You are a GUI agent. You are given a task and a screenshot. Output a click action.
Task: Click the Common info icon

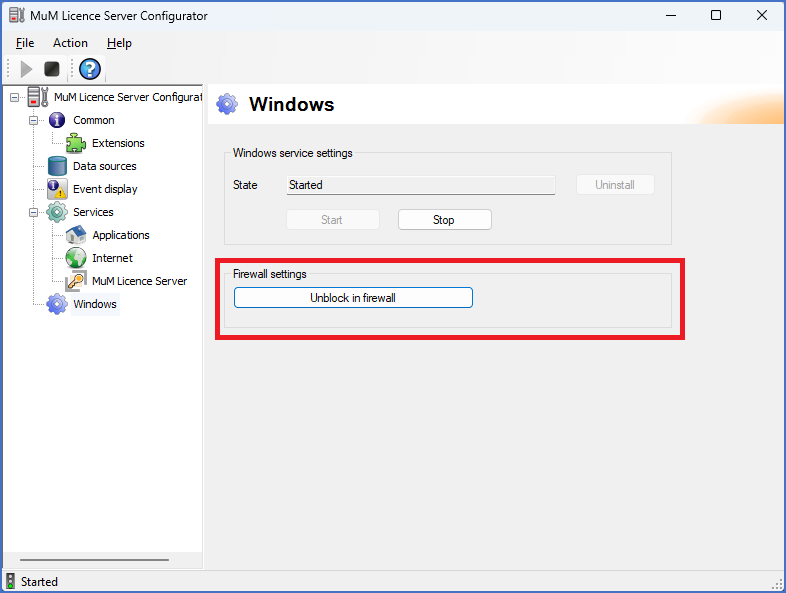click(57, 120)
